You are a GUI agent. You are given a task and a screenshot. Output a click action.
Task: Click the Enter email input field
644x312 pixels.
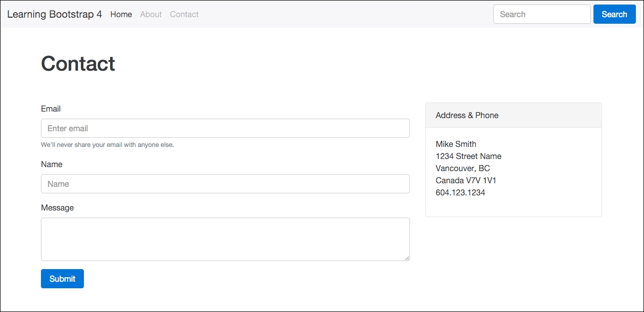coord(225,128)
